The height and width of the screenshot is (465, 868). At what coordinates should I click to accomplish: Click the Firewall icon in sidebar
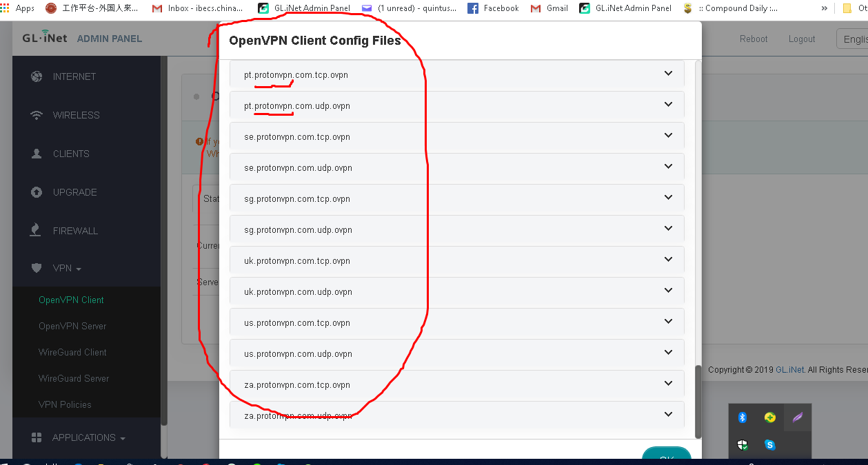(37, 231)
